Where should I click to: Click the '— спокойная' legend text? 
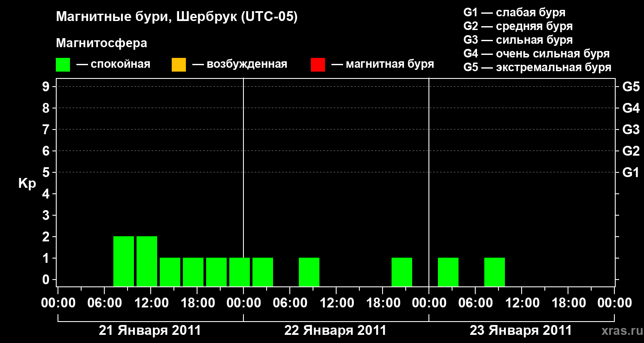113,64
